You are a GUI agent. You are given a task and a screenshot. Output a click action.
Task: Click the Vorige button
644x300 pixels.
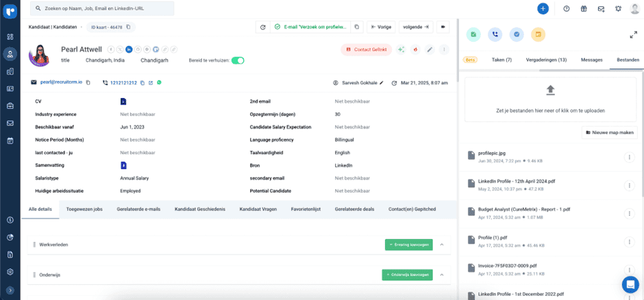381,27
